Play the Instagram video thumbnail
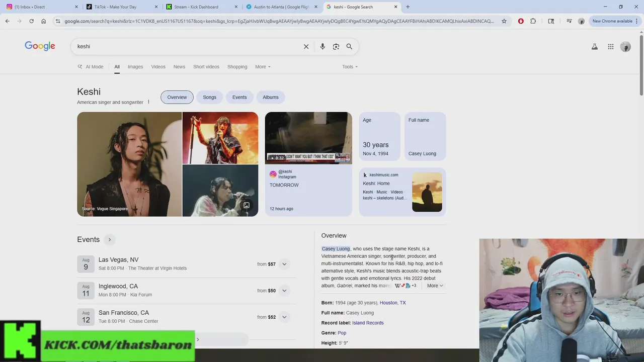644x362 pixels. 308,138
